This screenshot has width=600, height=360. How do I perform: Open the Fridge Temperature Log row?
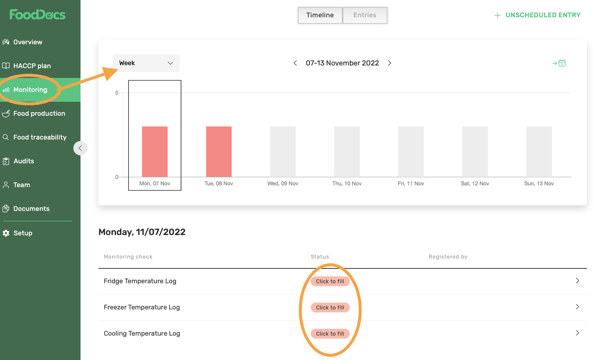[342, 281]
